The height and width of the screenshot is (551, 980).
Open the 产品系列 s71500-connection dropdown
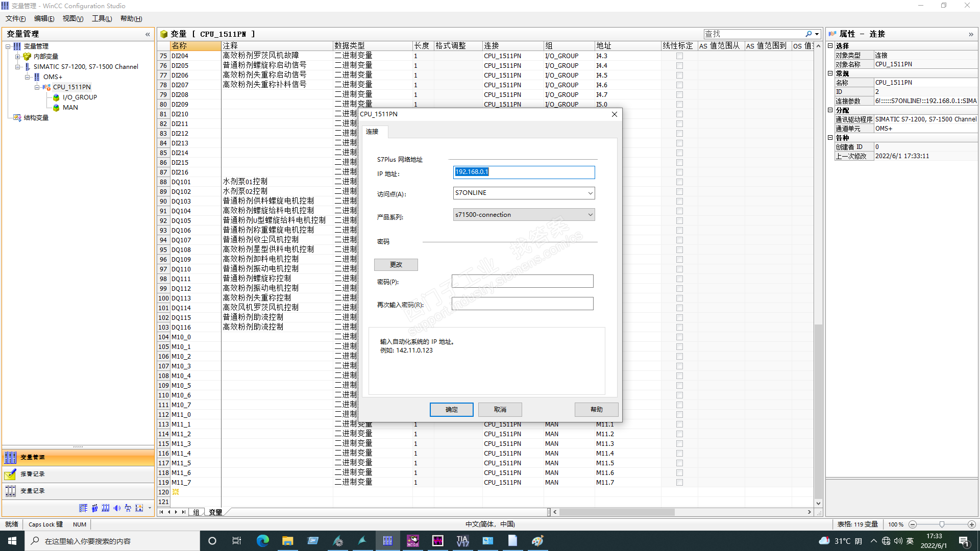[x=590, y=215]
